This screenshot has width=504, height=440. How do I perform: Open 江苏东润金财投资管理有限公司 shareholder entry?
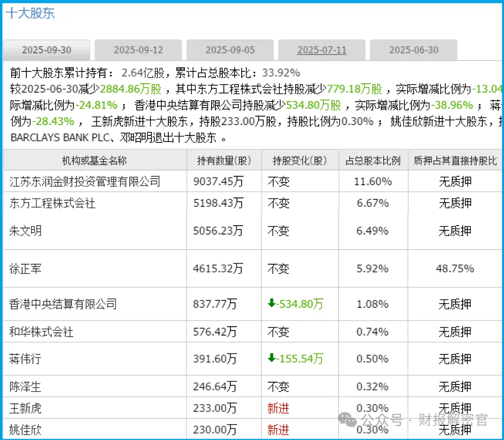pyautogui.click(x=84, y=181)
